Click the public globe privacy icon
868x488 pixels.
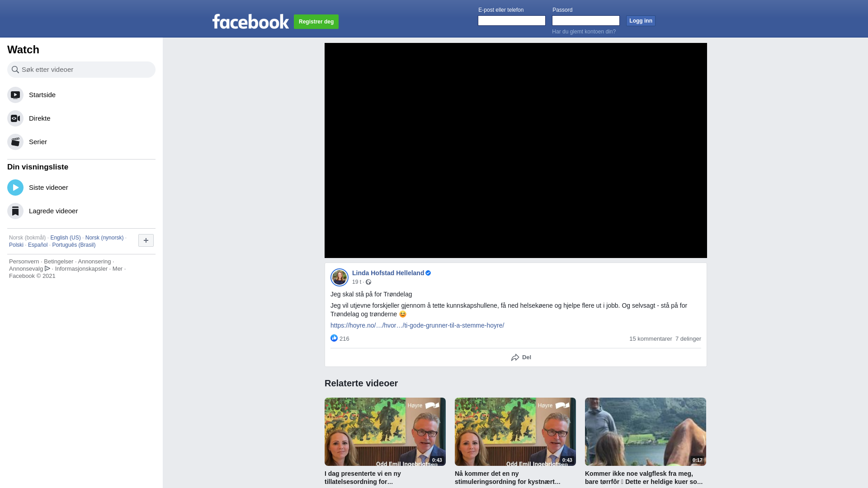[x=368, y=282]
